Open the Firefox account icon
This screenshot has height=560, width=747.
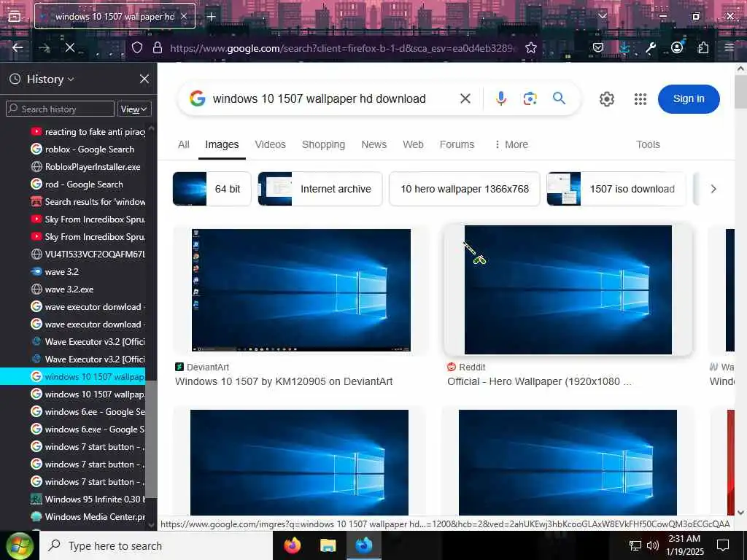tap(676, 47)
